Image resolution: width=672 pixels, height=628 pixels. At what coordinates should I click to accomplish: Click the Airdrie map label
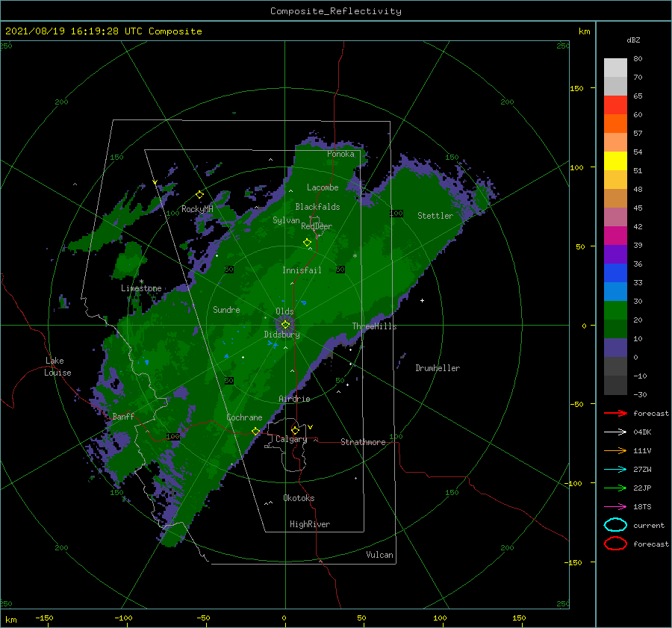tap(294, 399)
